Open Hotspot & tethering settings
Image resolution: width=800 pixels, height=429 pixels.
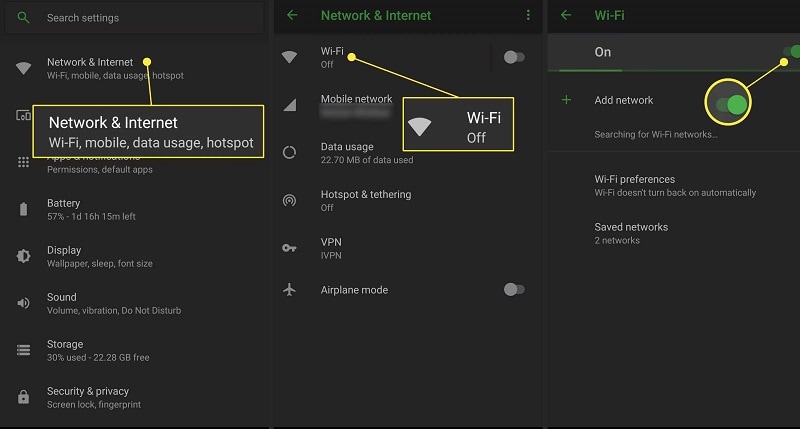(365, 200)
